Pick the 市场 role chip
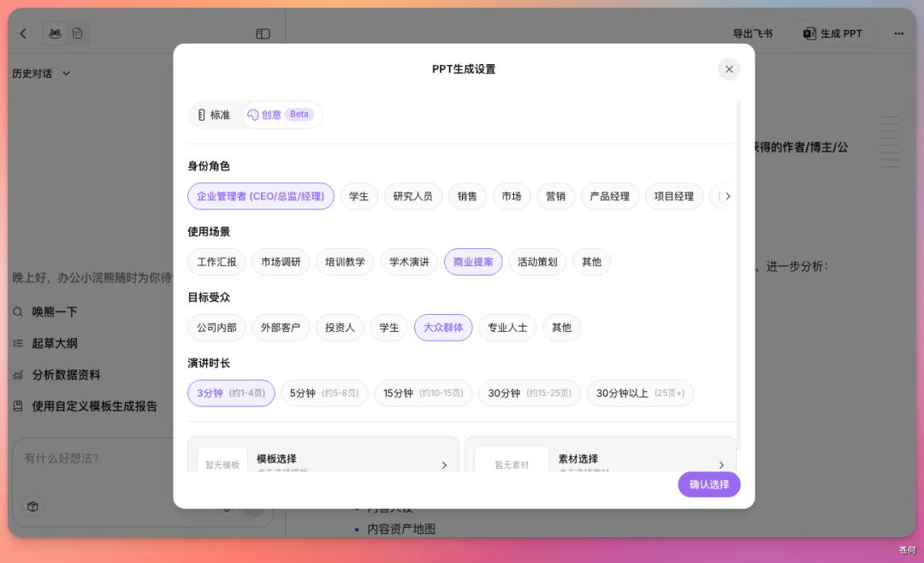The image size is (924, 563). [x=512, y=196]
